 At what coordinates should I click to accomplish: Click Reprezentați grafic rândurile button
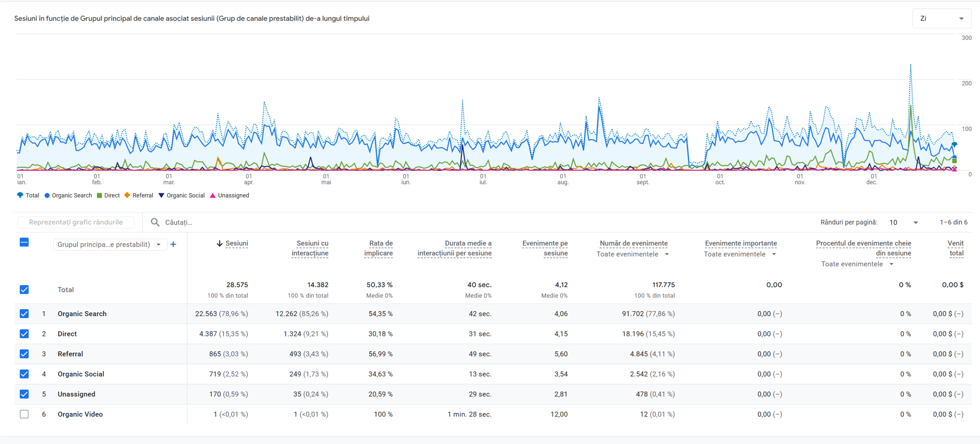76,222
